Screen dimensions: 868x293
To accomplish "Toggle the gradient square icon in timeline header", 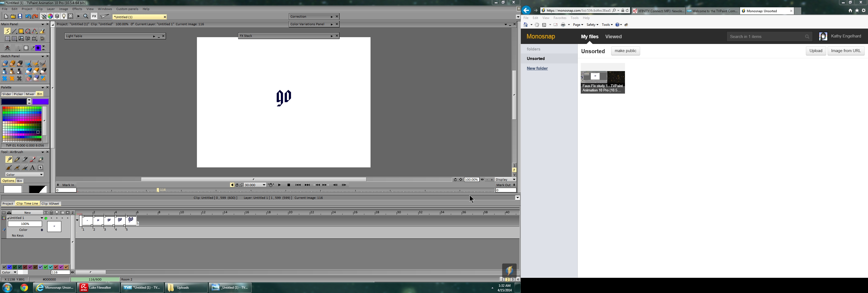I will tap(62, 213).
